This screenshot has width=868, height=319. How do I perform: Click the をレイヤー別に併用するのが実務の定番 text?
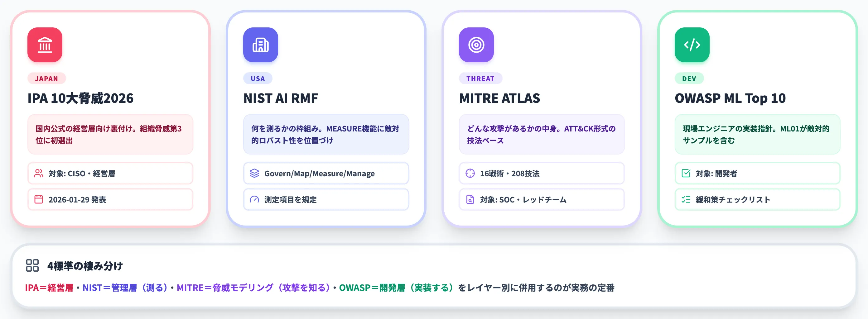(x=537, y=288)
